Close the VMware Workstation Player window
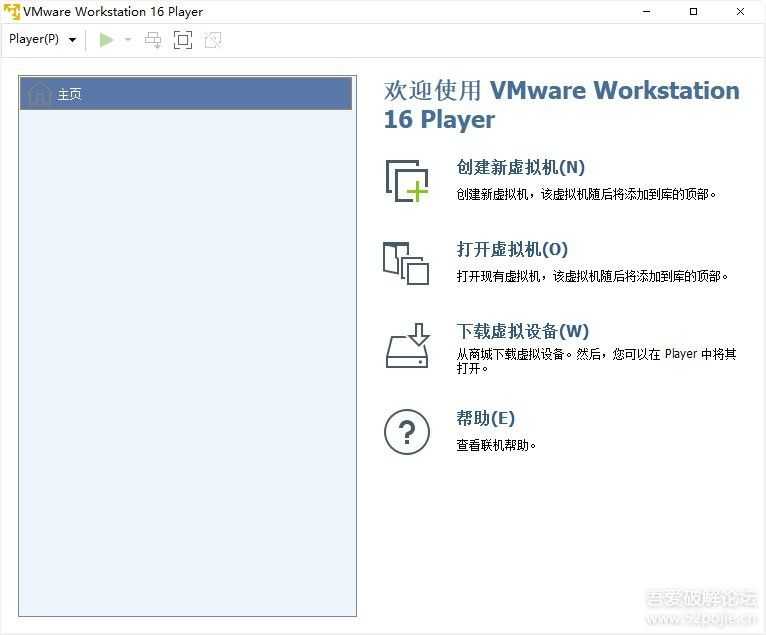Screen dimensions: 766x635 coord(740,12)
